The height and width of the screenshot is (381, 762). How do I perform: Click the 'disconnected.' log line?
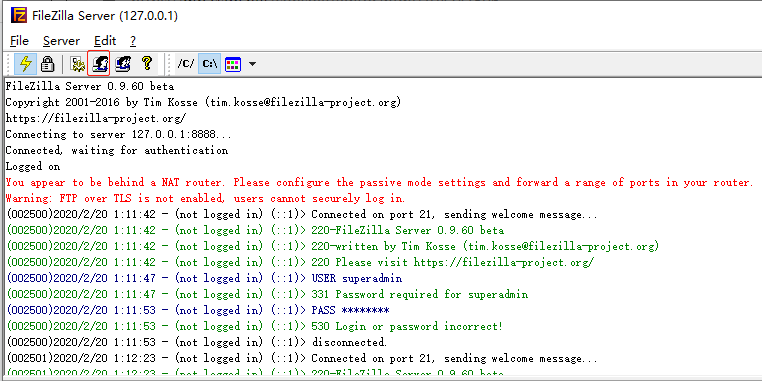coord(197,342)
